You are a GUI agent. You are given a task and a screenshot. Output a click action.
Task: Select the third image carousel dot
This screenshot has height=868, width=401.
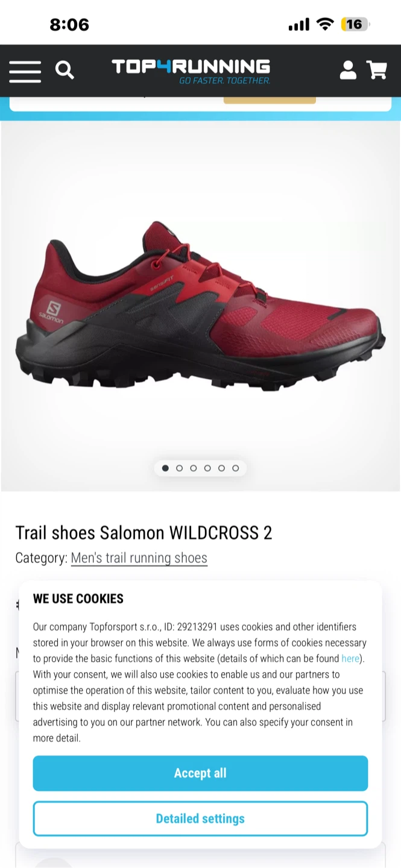pyautogui.click(x=193, y=468)
